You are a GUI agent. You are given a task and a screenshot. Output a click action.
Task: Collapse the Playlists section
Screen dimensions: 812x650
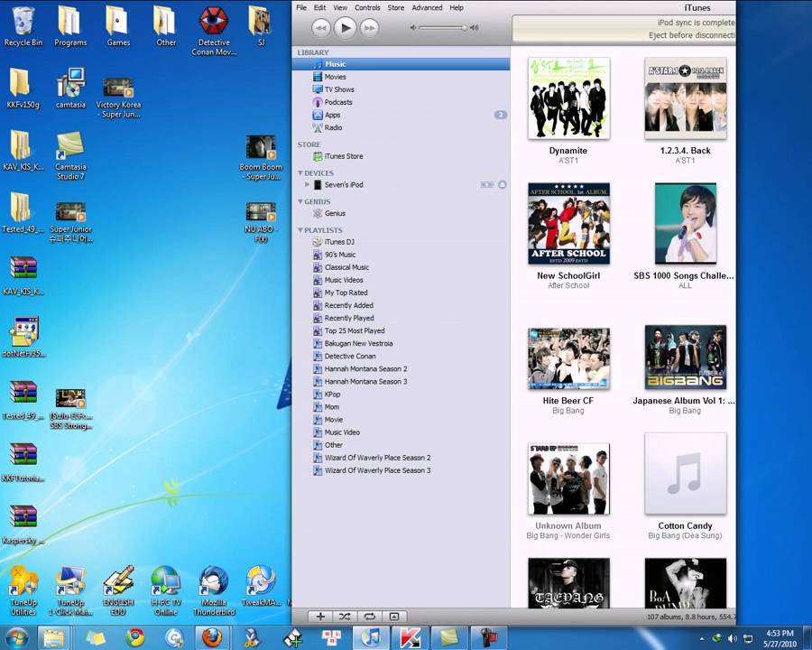click(300, 229)
